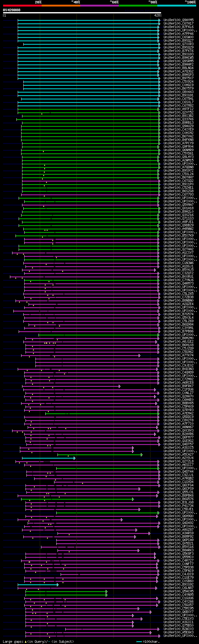Open the UniRef100_A8J1E2 hit

(x=178, y=341)
